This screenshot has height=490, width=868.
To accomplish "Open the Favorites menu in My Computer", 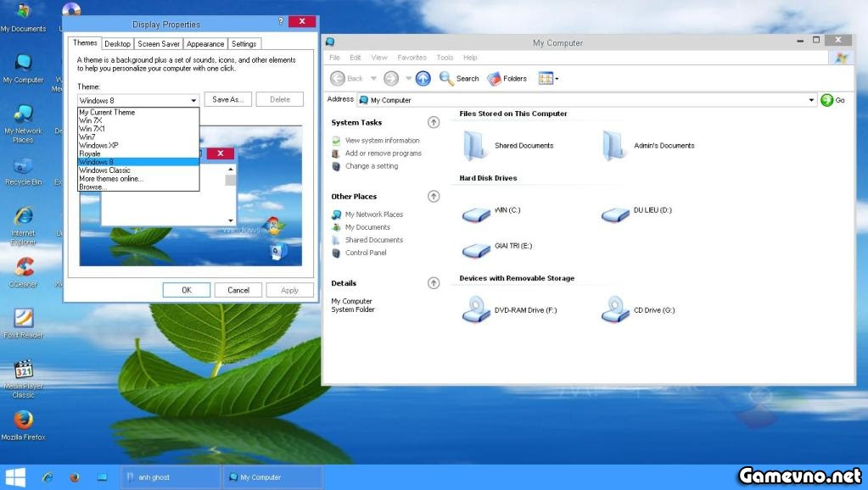I will (x=412, y=58).
